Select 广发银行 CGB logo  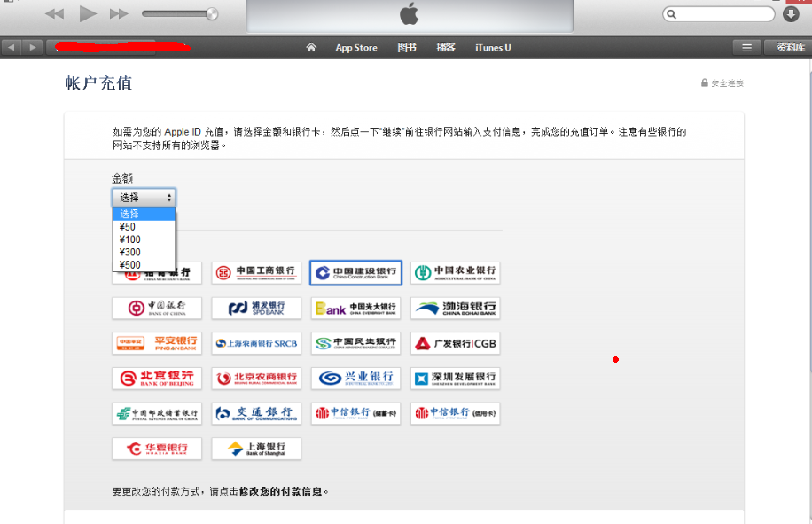pyautogui.click(x=455, y=343)
